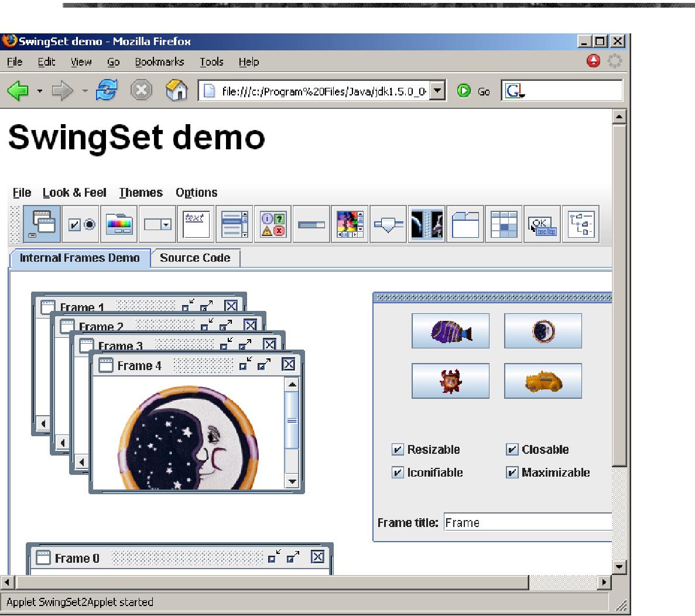Click Frame 4 scroll up arrow
The height and width of the screenshot is (616, 695).
point(292,384)
